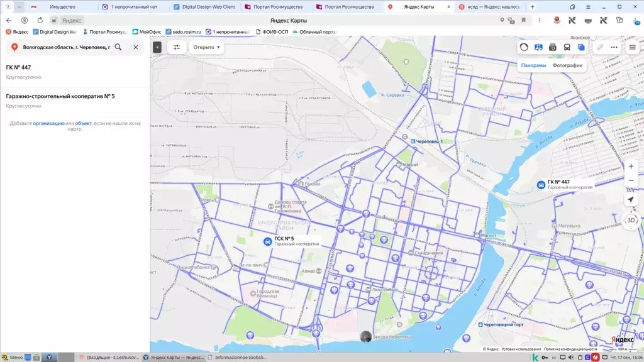Switch to the Informacionnoe soobsh taskbar window
This screenshot has width=644, height=362.
click(x=237, y=358)
